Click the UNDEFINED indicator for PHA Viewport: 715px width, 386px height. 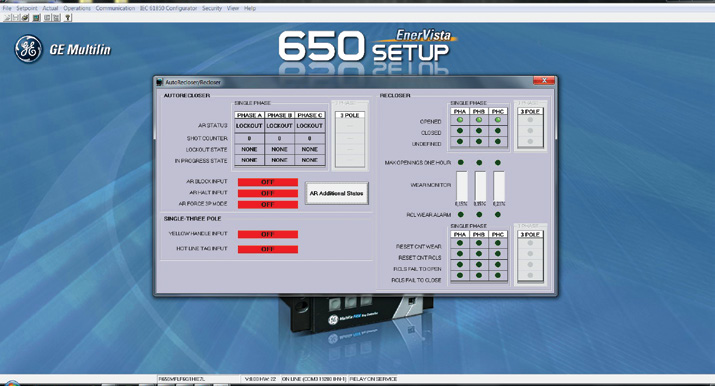tap(460, 142)
